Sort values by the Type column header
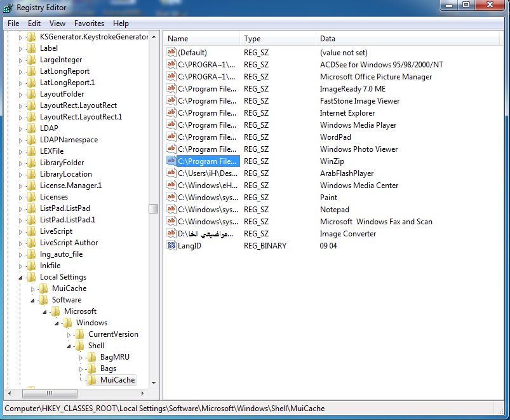 pos(278,38)
